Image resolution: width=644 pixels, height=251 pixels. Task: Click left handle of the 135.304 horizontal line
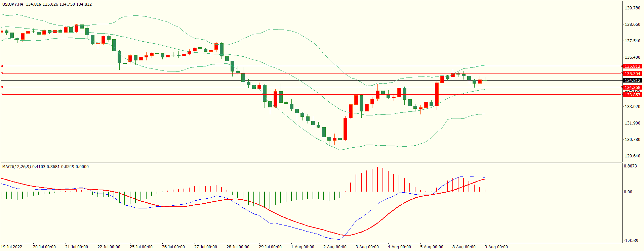coord(2,73)
